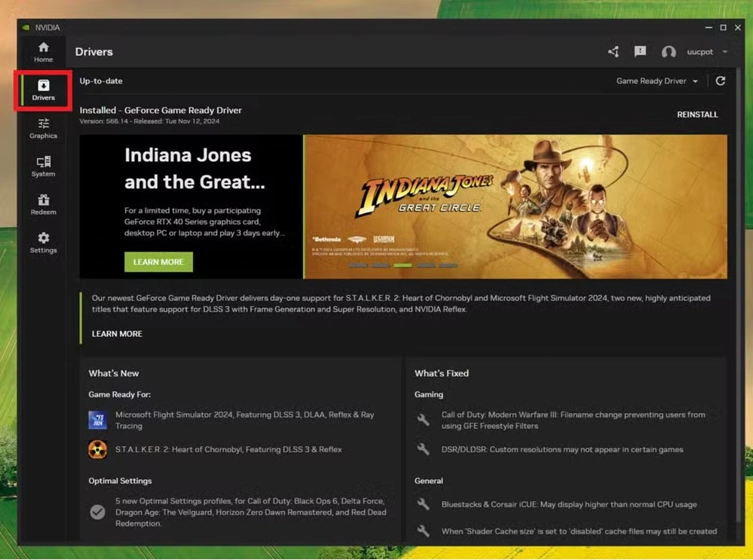
Task: Open the Drivers sidebar section
Action: [43, 90]
